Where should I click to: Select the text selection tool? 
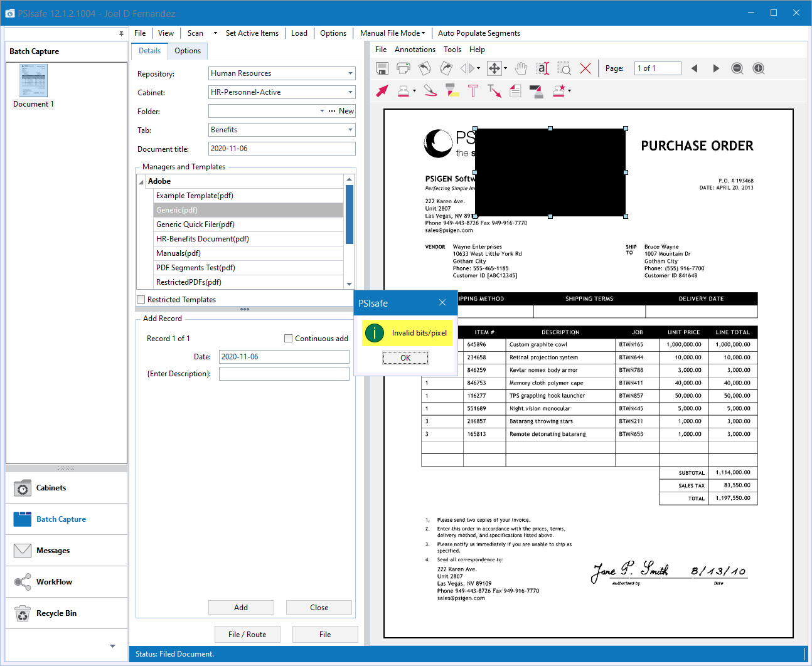tap(543, 68)
